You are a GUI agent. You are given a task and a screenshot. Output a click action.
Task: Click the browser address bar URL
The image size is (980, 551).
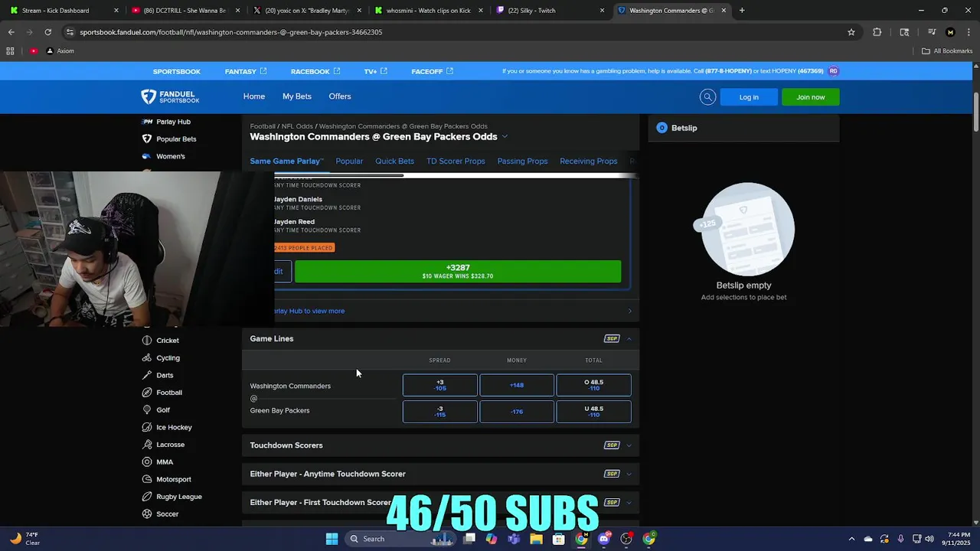point(231,32)
